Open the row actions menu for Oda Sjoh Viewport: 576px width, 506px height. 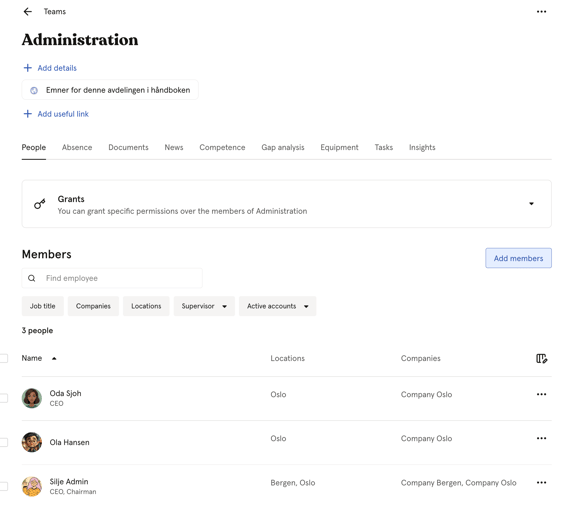[541, 394]
